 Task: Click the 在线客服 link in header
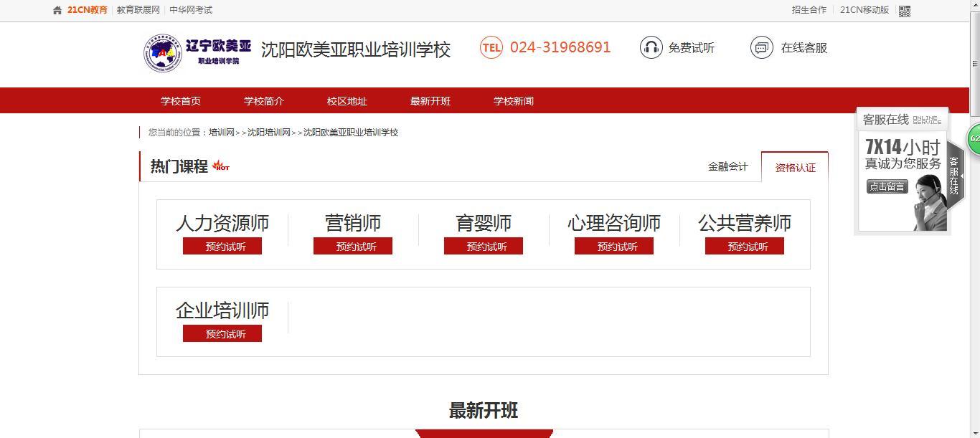coord(804,48)
